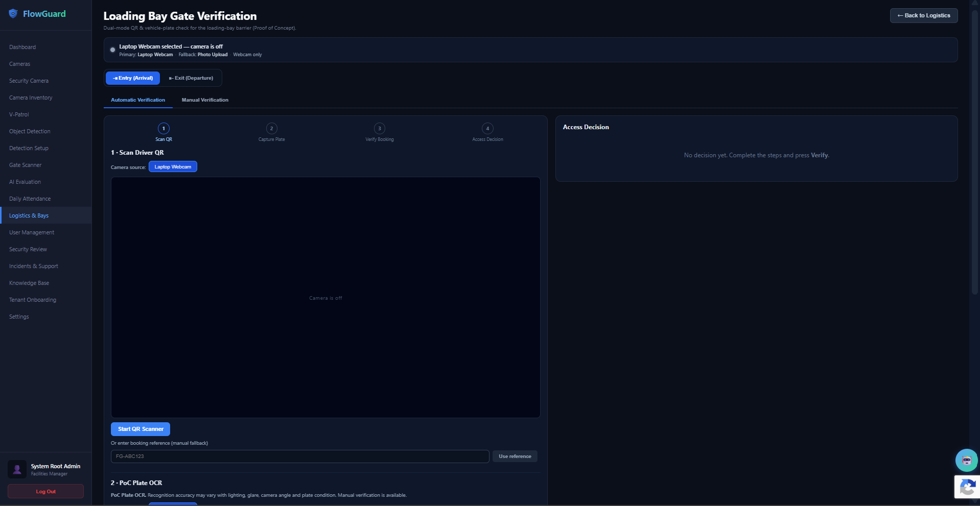980x506 pixels.
Task: Open Object Detection sidebar item
Action: tap(46, 131)
